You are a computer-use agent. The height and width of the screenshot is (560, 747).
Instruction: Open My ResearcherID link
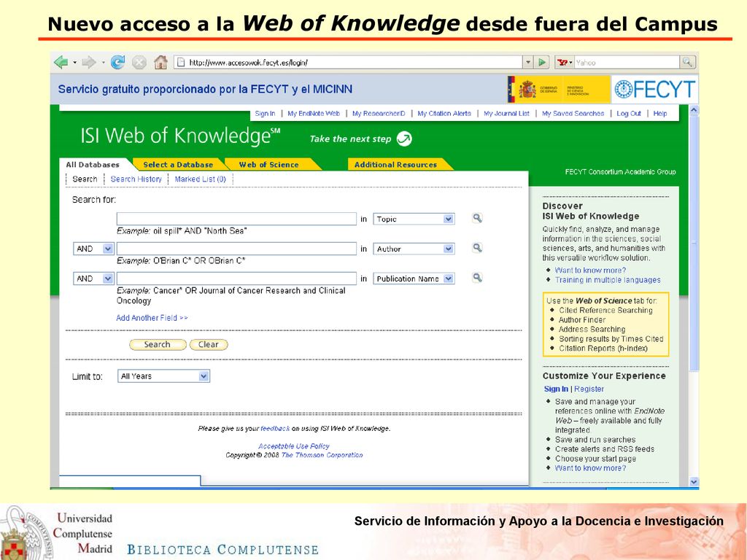pyautogui.click(x=379, y=113)
